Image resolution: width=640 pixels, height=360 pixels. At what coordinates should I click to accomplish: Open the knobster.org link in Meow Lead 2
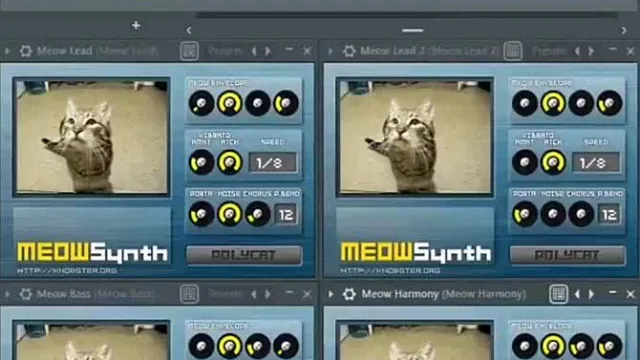click(390, 270)
